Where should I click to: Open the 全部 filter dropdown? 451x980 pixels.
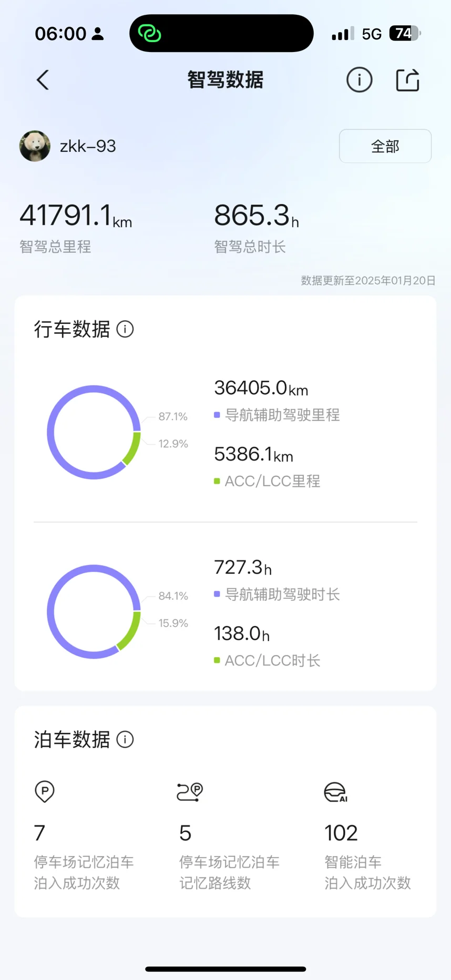(385, 146)
